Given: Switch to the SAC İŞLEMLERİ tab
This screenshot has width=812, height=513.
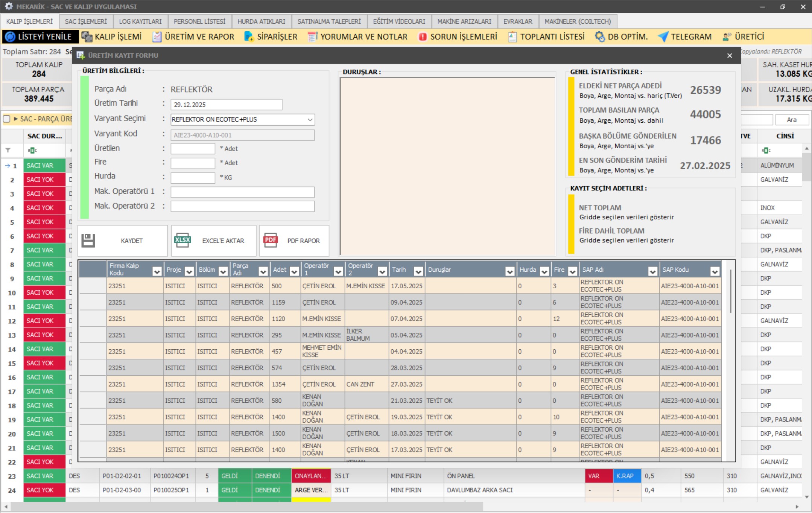Looking at the screenshot, I should click(x=86, y=21).
